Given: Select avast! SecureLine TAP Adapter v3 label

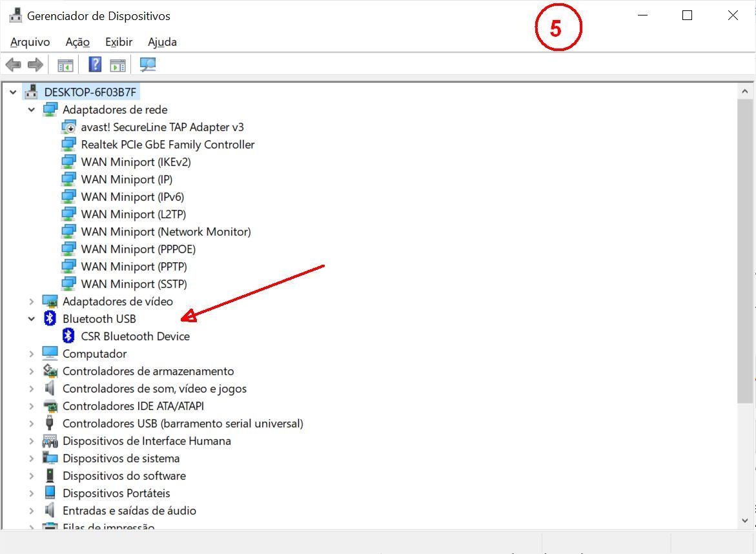Looking at the screenshot, I should [x=162, y=127].
